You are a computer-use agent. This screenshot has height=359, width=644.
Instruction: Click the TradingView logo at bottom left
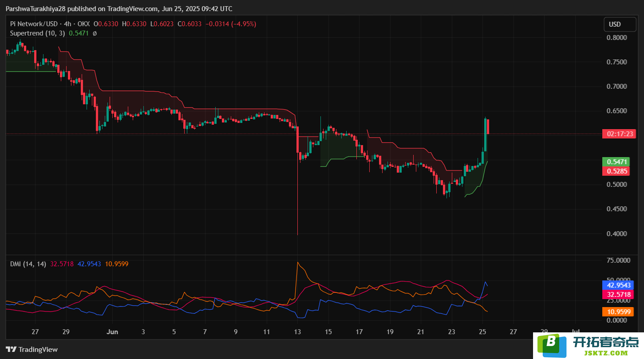pyautogui.click(x=32, y=349)
